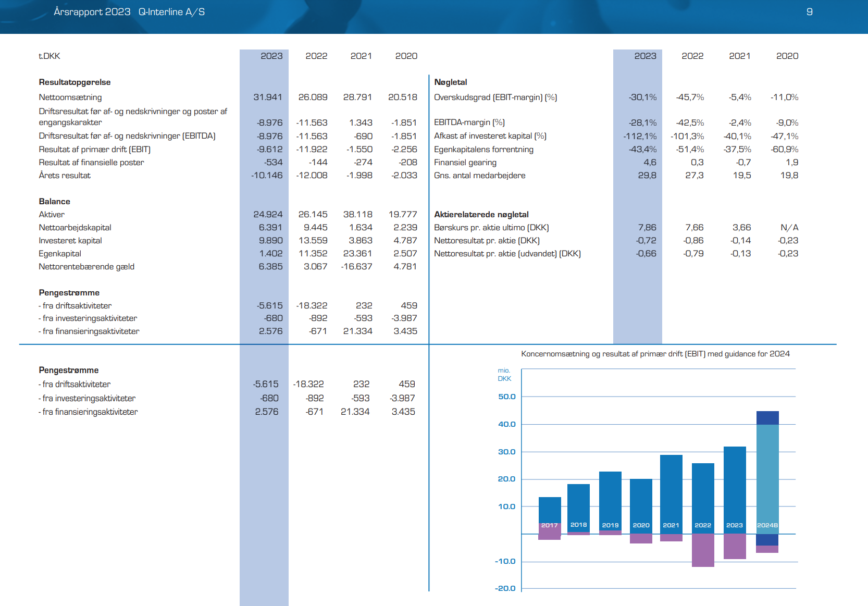The image size is (868, 606).
Task: Click the 'Årsrapport 2023 Q-Interline A/S' page header
Action: coord(129,11)
